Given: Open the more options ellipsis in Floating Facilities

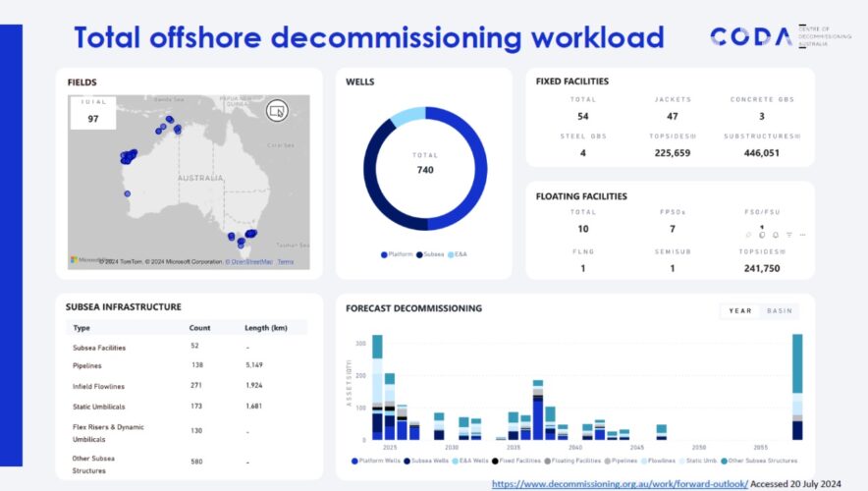Looking at the screenshot, I should (x=802, y=235).
